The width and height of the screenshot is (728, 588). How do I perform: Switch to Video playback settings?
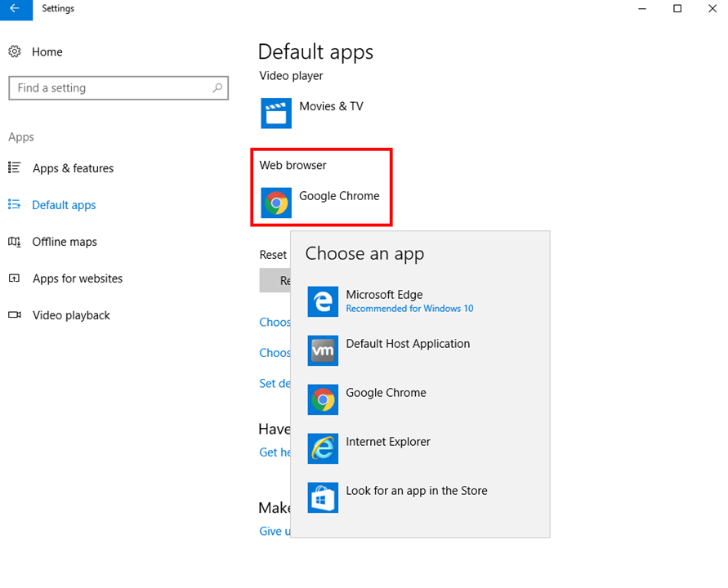[x=71, y=315]
